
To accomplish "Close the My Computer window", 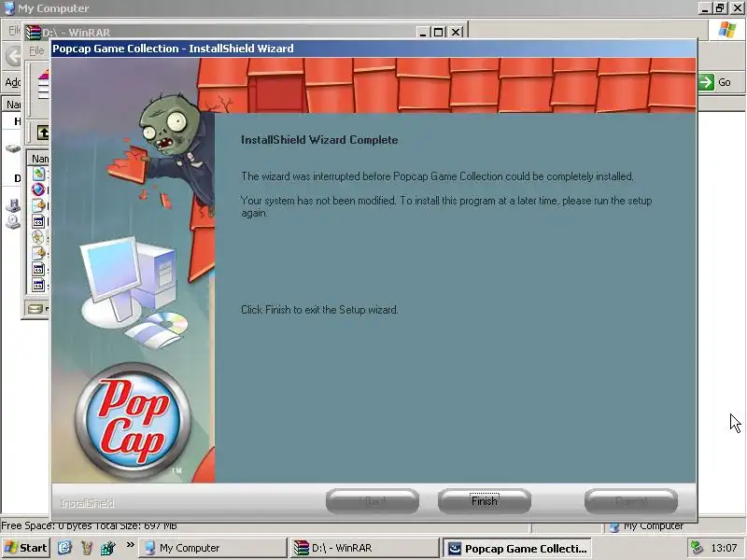I will click(x=736, y=8).
